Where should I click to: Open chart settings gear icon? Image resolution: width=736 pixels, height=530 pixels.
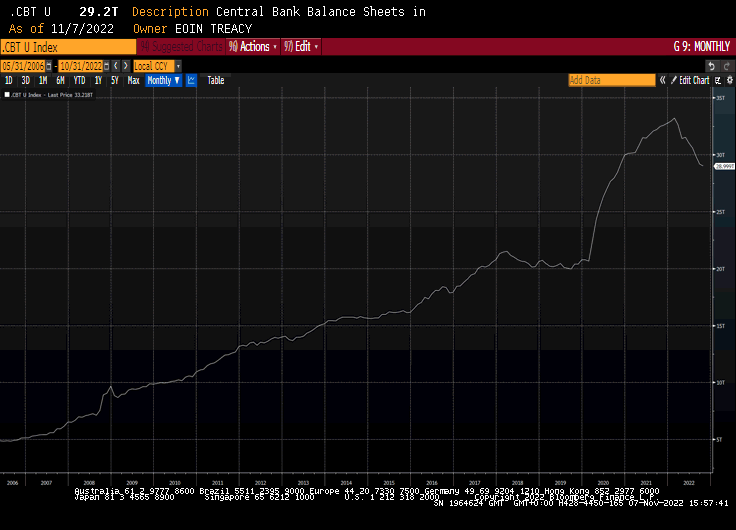(x=729, y=80)
